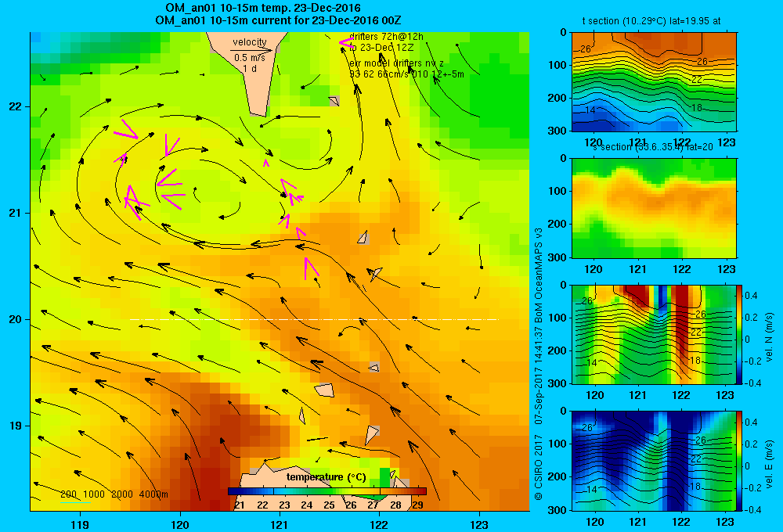Click latitude label '19' on main map axis
The height and width of the screenshot is (532, 783).
coord(16,426)
